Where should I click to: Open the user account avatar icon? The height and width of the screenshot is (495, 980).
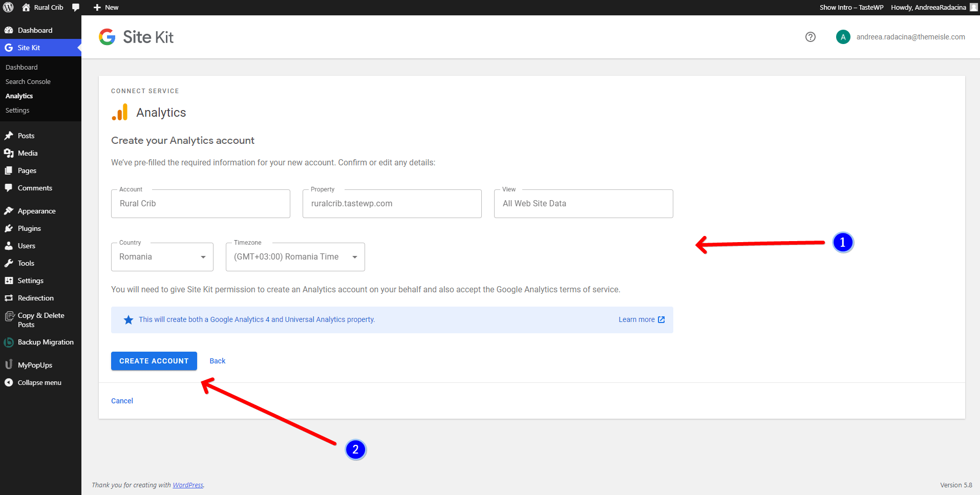click(843, 37)
